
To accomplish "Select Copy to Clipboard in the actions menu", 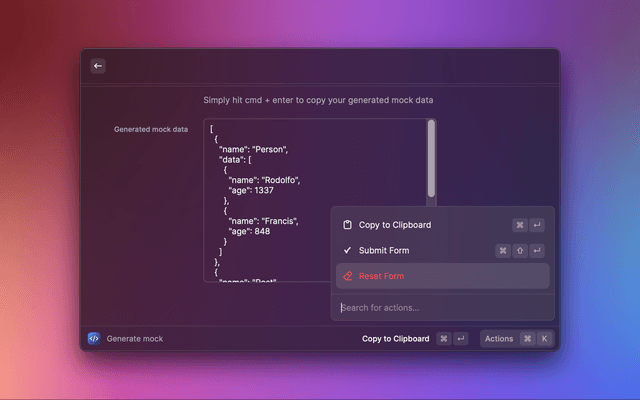I will pos(395,225).
